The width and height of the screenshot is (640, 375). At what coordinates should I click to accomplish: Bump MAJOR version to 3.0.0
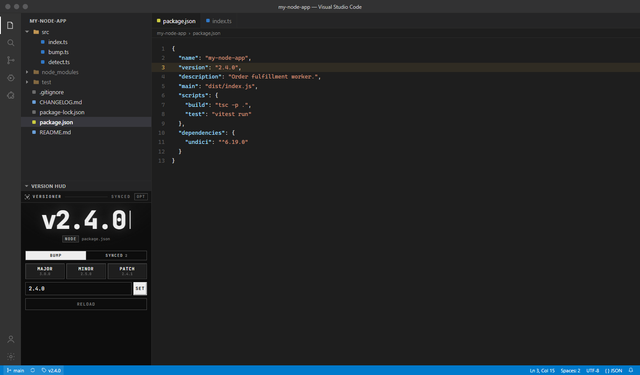[x=45, y=271]
